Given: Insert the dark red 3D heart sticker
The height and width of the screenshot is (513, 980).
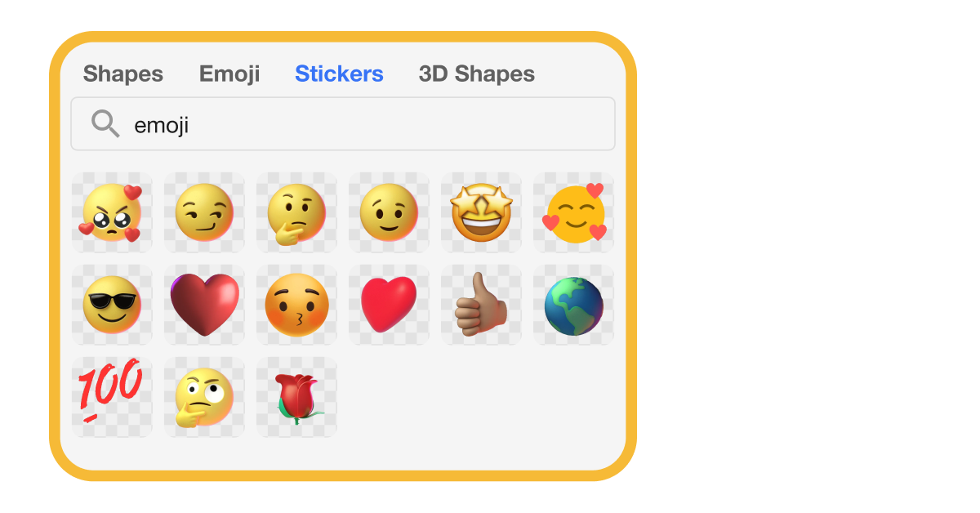Looking at the screenshot, I should point(204,305).
